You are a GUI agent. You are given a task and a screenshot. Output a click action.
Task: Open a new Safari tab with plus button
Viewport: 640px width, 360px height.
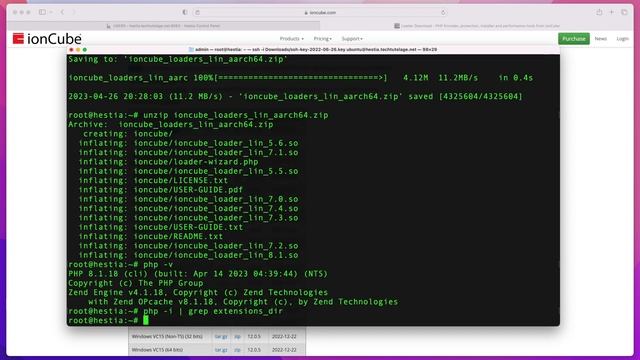pos(611,12)
